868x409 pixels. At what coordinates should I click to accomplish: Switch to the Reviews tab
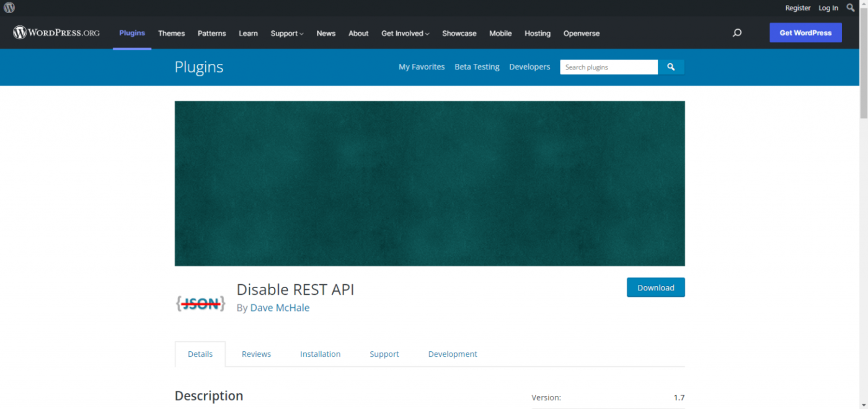pos(256,354)
